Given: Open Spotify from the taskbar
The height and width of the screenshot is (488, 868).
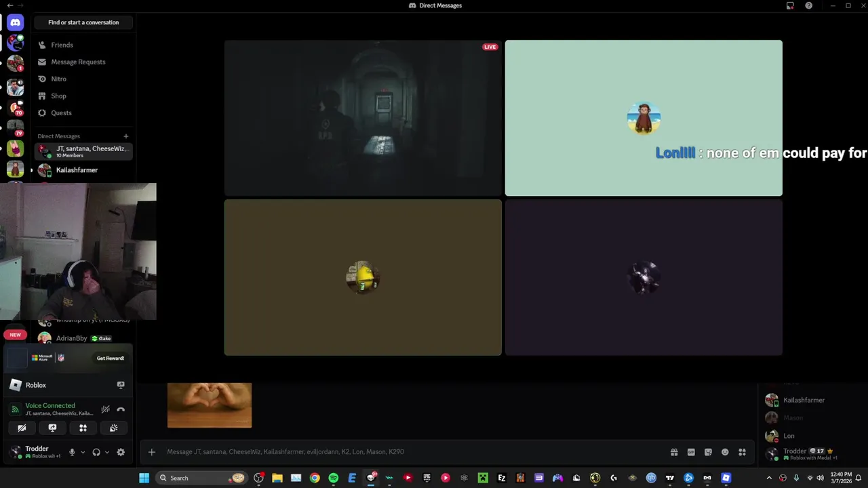Looking at the screenshot, I should coord(334,478).
